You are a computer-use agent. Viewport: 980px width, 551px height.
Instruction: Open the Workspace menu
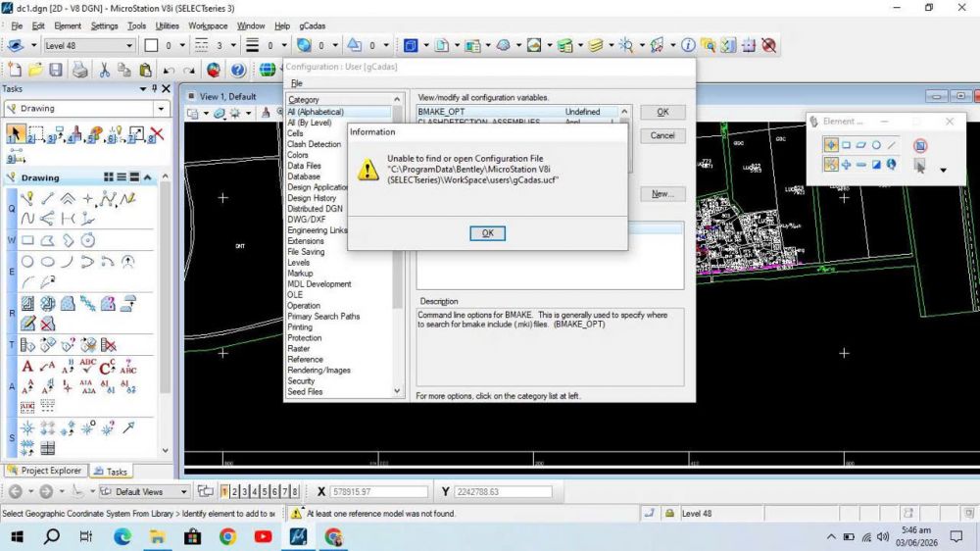coord(208,25)
